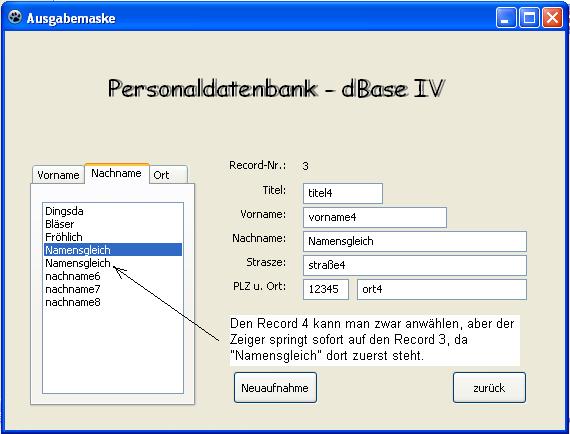Click the paw icon in title bar
This screenshot has height=434, width=570.
point(15,17)
